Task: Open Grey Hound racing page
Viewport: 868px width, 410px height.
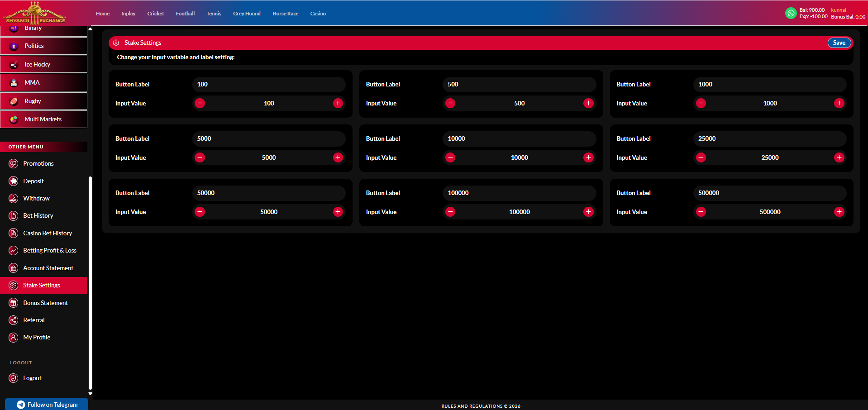Action: click(247, 14)
